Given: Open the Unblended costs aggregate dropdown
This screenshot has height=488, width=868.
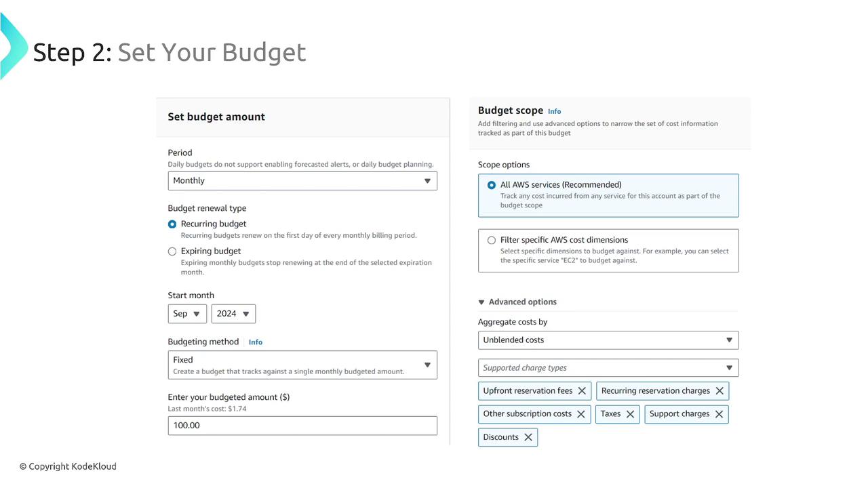Looking at the screenshot, I should (608, 340).
